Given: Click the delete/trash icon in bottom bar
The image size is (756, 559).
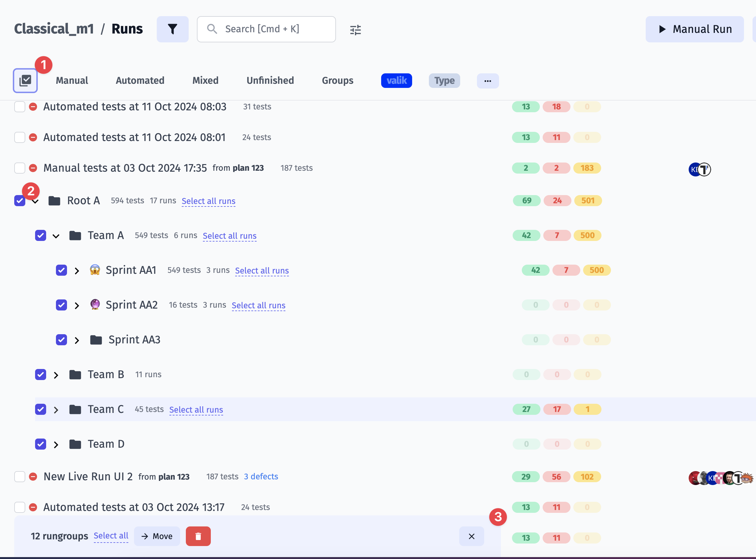Looking at the screenshot, I should (198, 536).
